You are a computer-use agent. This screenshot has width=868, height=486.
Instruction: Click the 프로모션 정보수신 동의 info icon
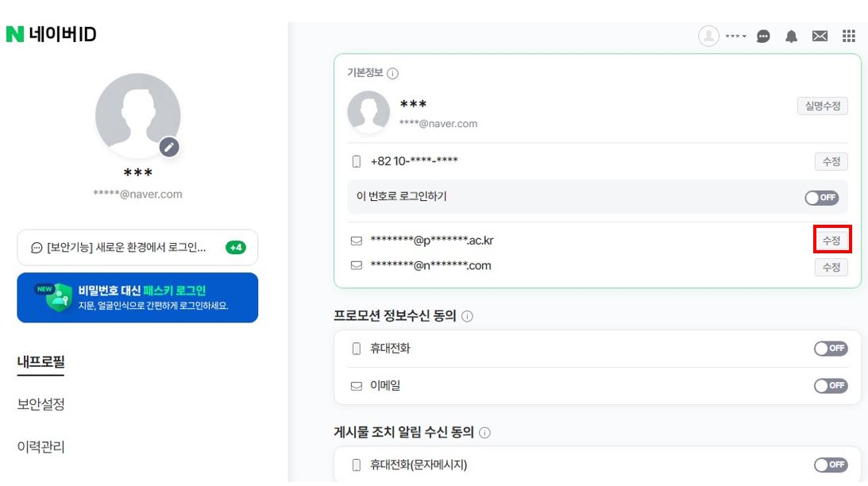click(467, 316)
